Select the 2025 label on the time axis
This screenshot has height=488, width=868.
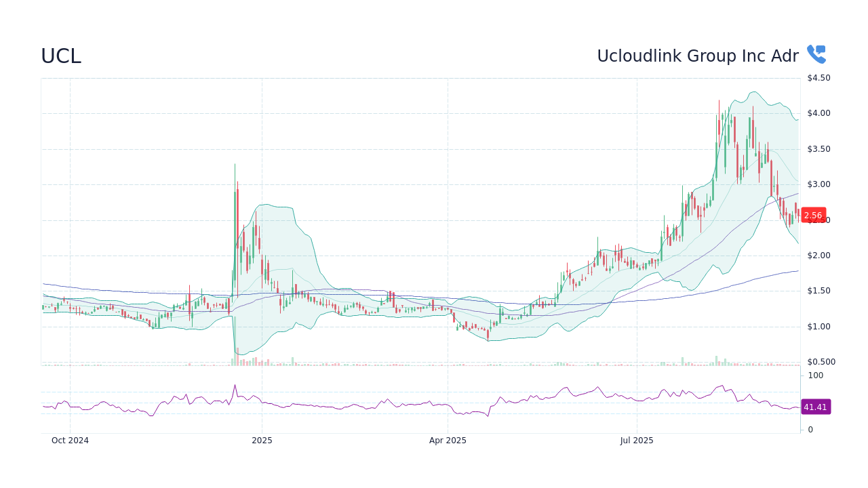[262, 440]
